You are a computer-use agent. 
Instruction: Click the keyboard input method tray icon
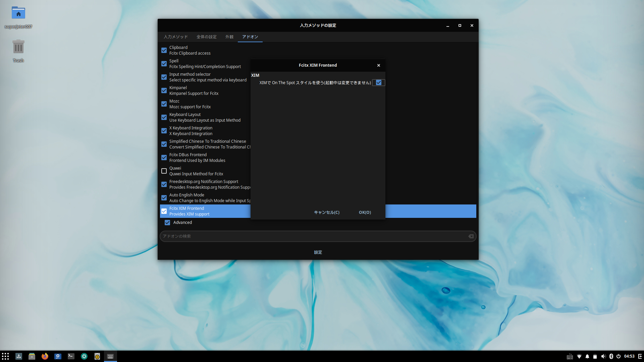click(570, 356)
